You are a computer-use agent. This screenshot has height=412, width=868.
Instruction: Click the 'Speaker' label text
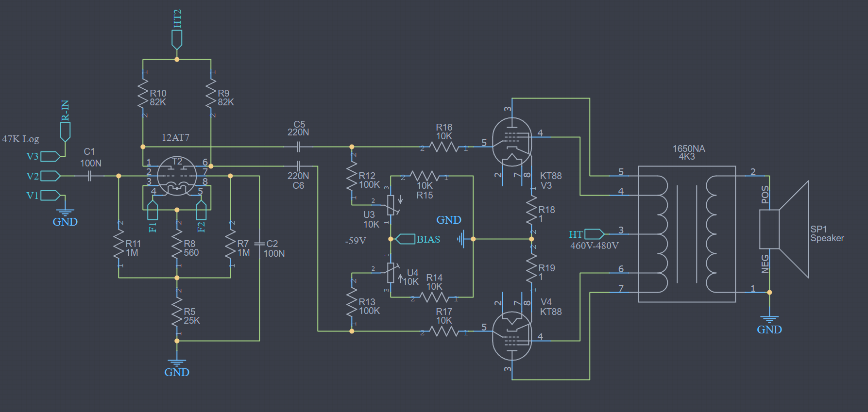coord(827,238)
